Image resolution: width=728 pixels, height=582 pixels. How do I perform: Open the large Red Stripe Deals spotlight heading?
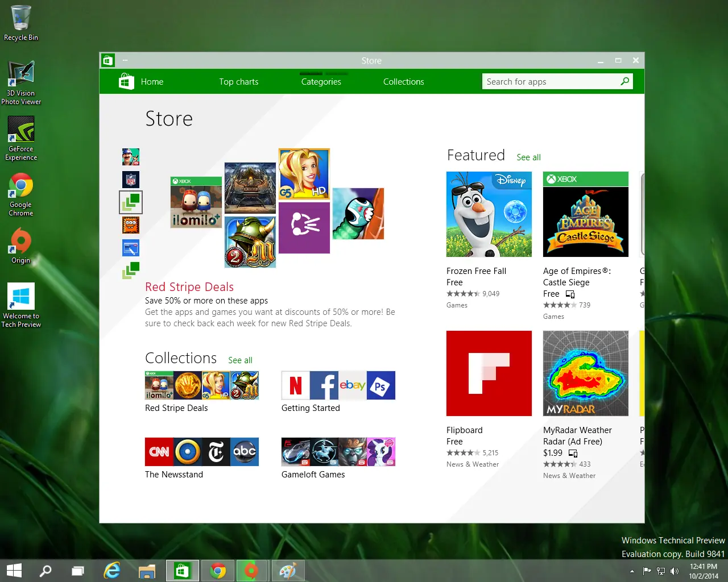pyautogui.click(x=189, y=287)
